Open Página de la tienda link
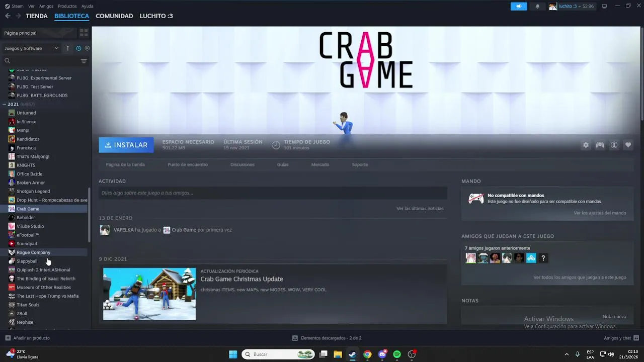This screenshot has width=644, height=362. pyautogui.click(x=125, y=164)
